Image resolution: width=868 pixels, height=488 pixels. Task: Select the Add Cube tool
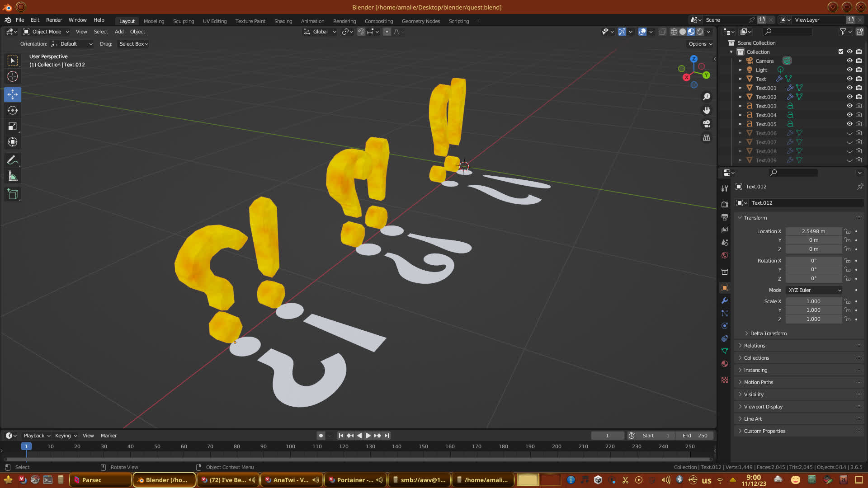(x=13, y=194)
